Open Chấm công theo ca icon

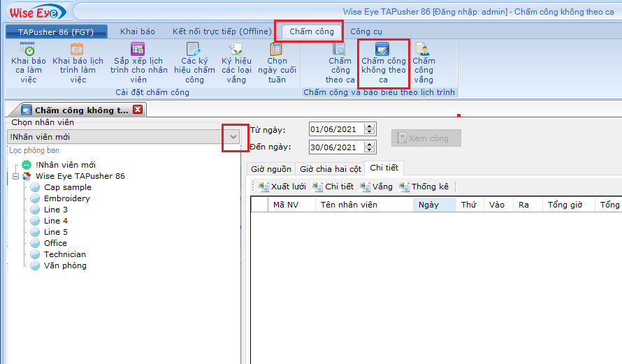[340, 50]
